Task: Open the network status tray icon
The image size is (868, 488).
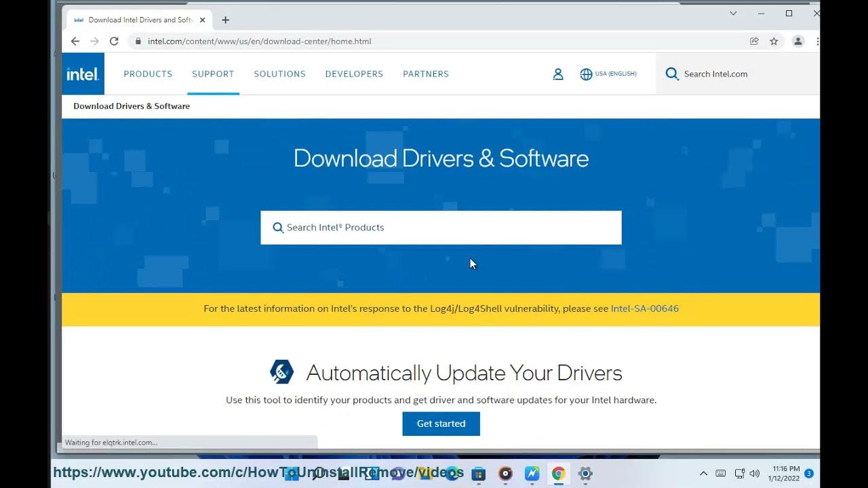Action: (x=740, y=474)
